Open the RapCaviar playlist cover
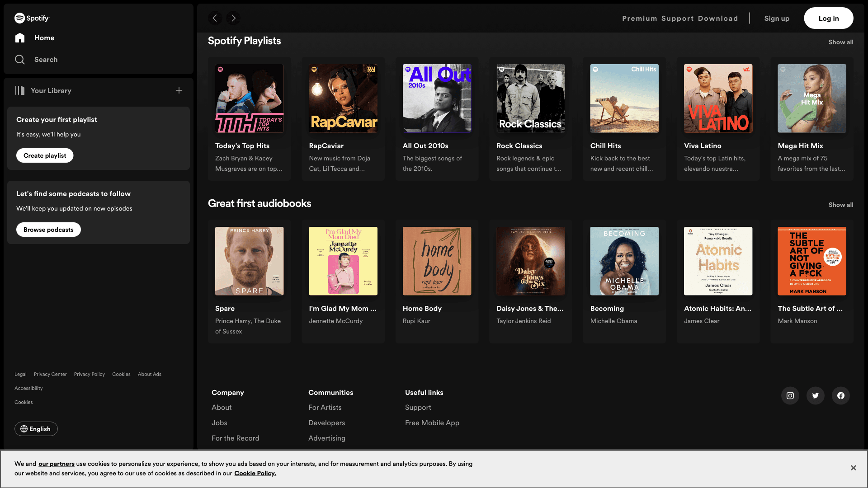868x488 pixels. tap(343, 99)
